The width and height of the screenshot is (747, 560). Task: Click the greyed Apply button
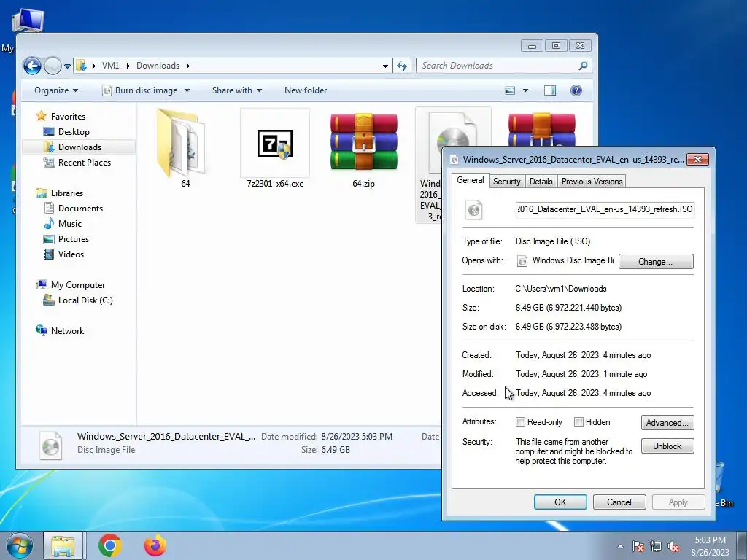678,502
